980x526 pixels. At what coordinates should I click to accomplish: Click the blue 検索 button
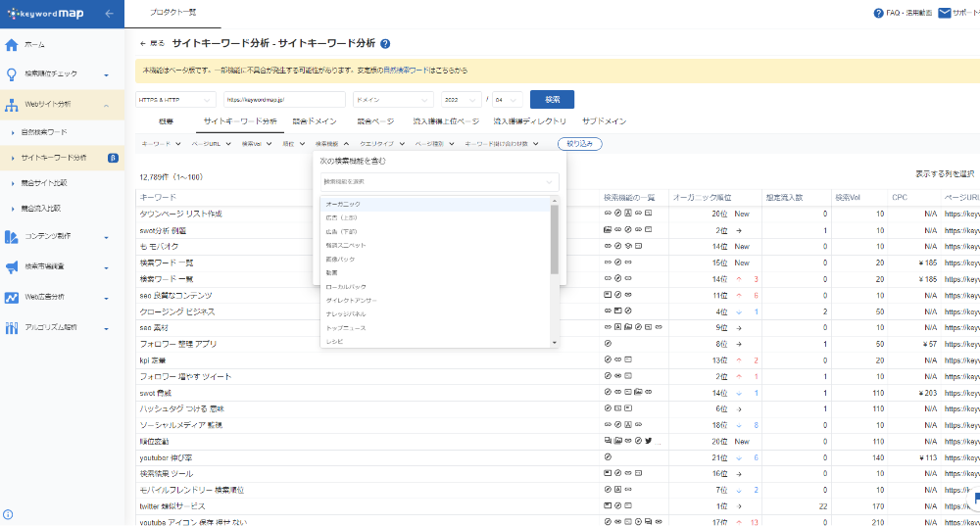point(552,100)
